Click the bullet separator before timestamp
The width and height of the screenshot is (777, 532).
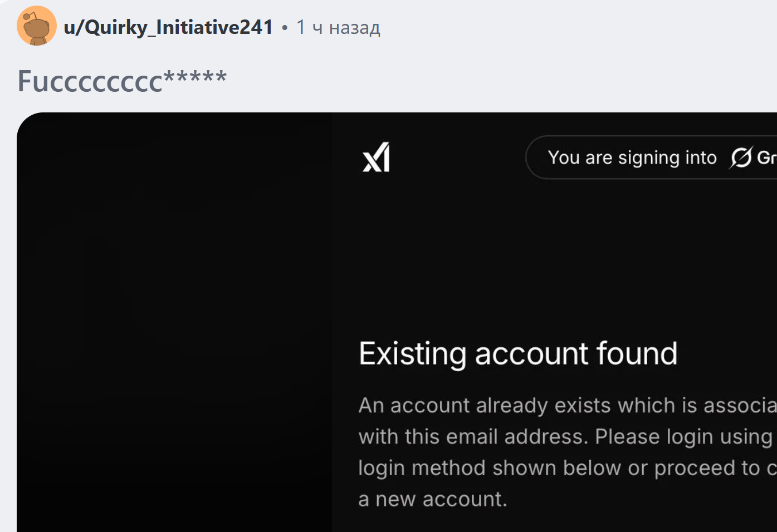click(285, 27)
